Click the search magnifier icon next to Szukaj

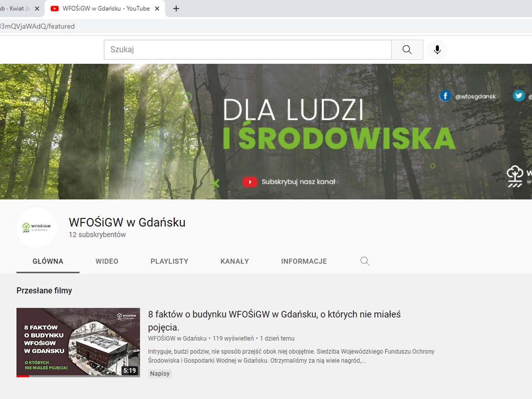[x=407, y=49]
